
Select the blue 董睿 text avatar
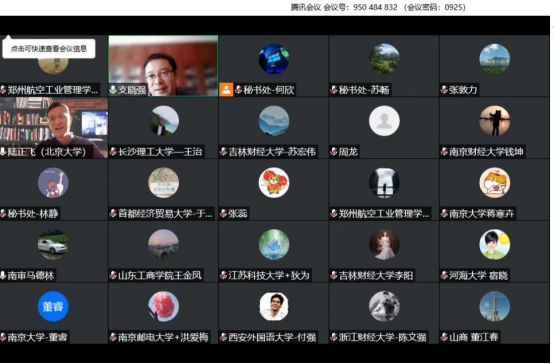(x=53, y=306)
